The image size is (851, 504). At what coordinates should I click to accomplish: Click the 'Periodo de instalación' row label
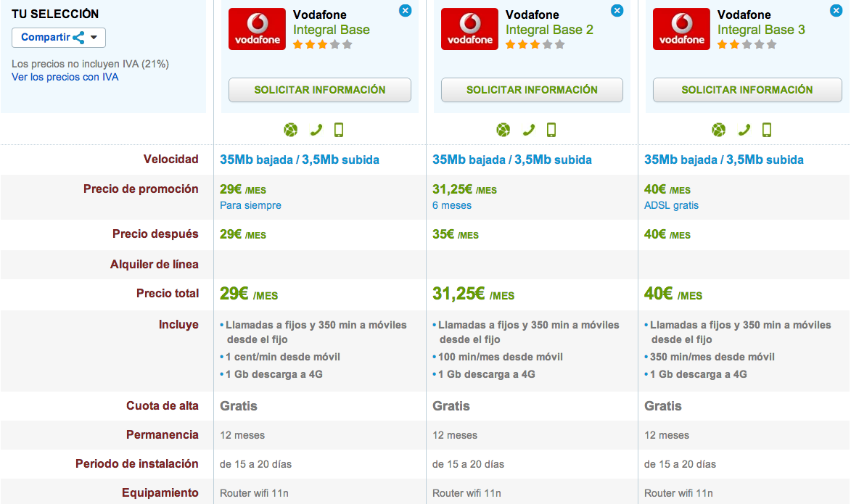[137, 464]
